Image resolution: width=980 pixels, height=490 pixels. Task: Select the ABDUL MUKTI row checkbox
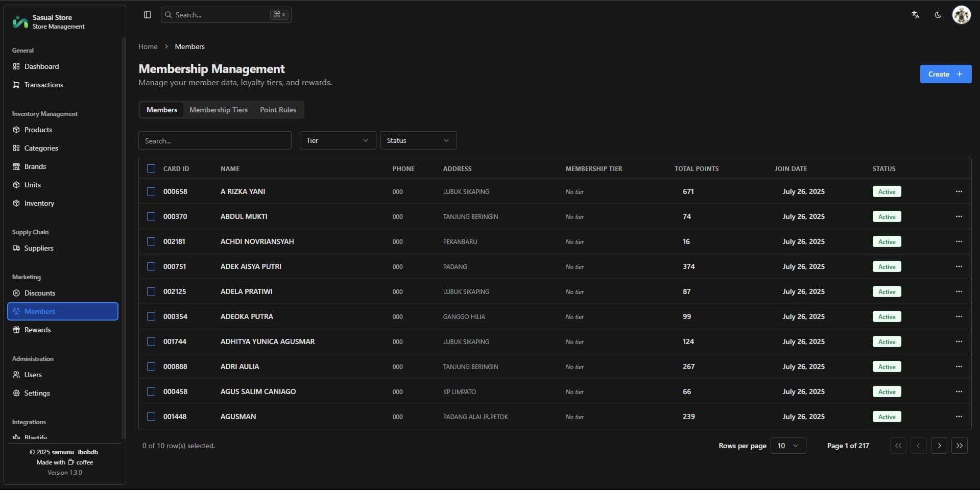click(151, 216)
